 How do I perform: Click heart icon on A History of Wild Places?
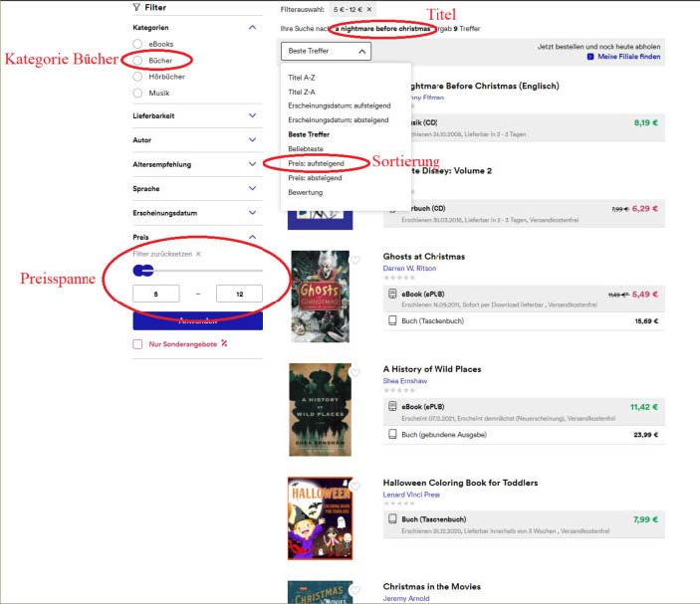pos(355,372)
